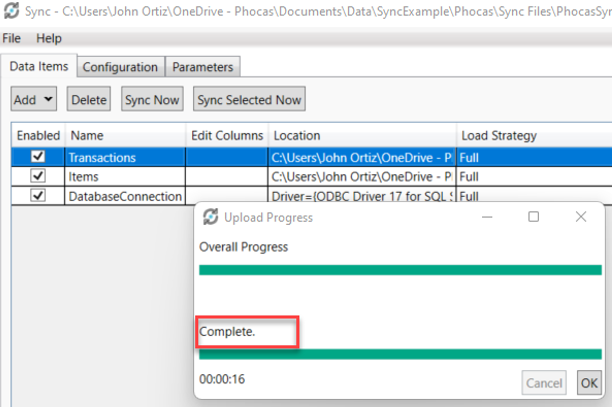Maximize the Upload Progress dialog
This screenshot has width=612, height=407.
[533, 217]
